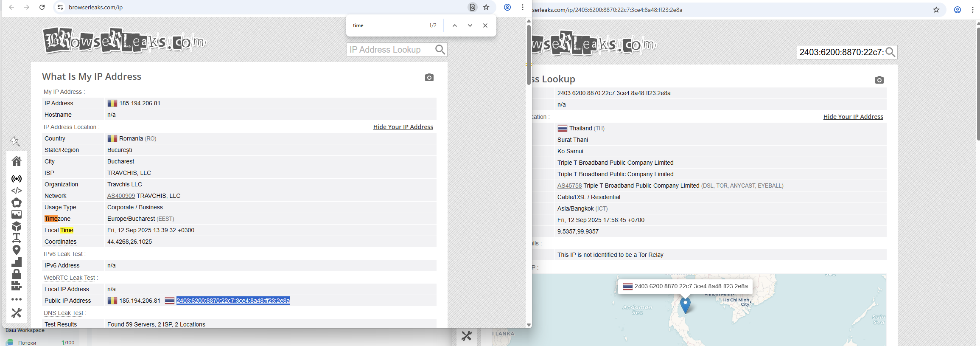Click 'Found 59 Servers, 2 ISP, 2 Locations'

point(156,324)
